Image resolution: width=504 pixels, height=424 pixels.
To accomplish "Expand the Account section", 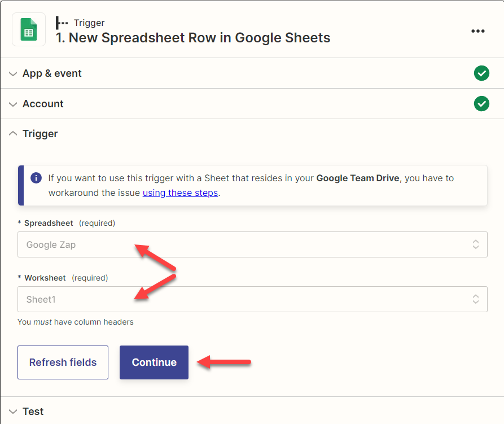I will pyautogui.click(x=13, y=104).
